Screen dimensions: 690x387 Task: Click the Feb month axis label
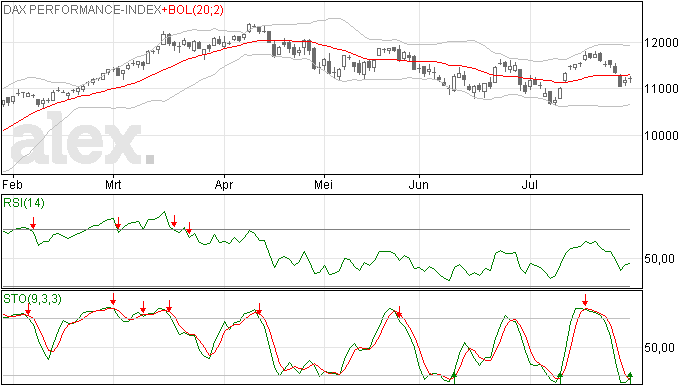12,184
